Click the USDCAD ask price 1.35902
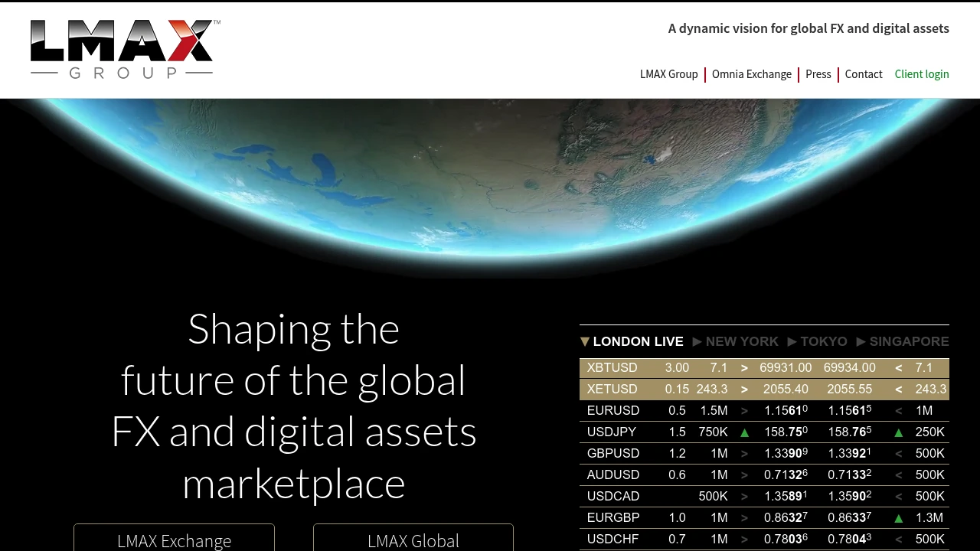This screenshot has width=980, height=551. (850, 497)
